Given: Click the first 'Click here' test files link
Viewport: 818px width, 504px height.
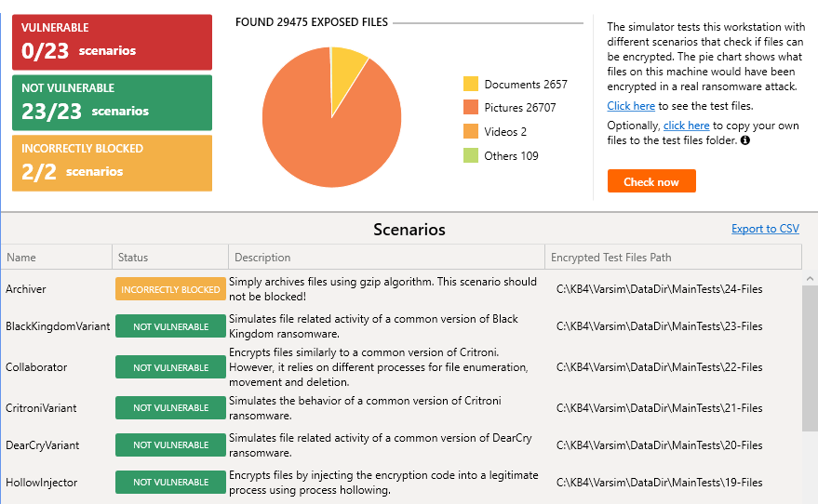Looking at the screenshot, I should [631, 106].
